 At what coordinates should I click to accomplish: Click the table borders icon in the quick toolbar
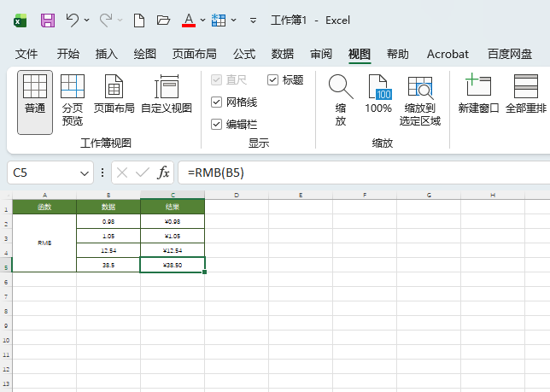pyautogui.click(x=219, y=20)
